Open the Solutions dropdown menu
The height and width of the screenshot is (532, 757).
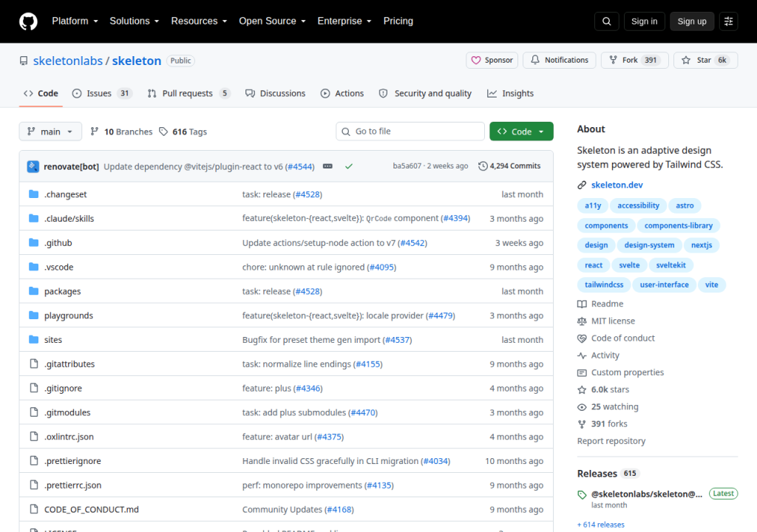pyautogui.click(x=135, y=21)
